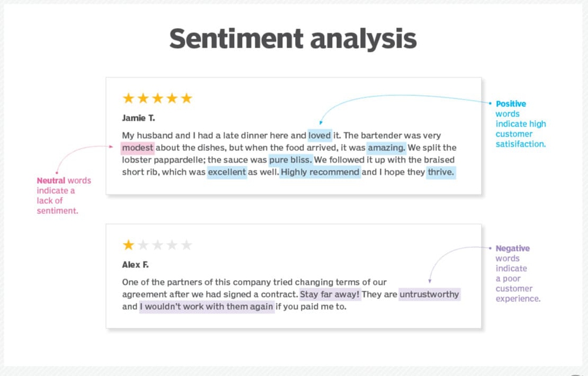Click the fifth gold star in Jamie T.'s rating
Viewport: 588px width, 376px height.
[186, 99]
